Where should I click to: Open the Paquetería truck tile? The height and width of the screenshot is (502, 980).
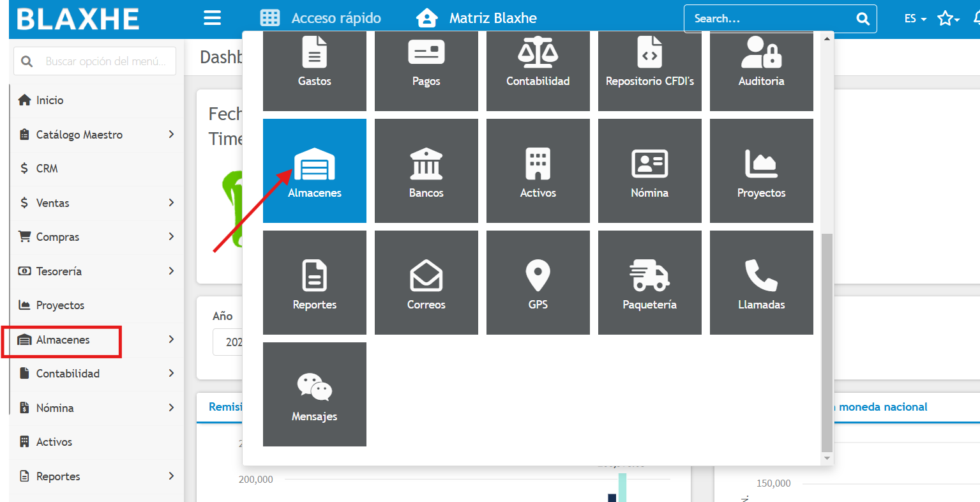[x=650, y=282]
